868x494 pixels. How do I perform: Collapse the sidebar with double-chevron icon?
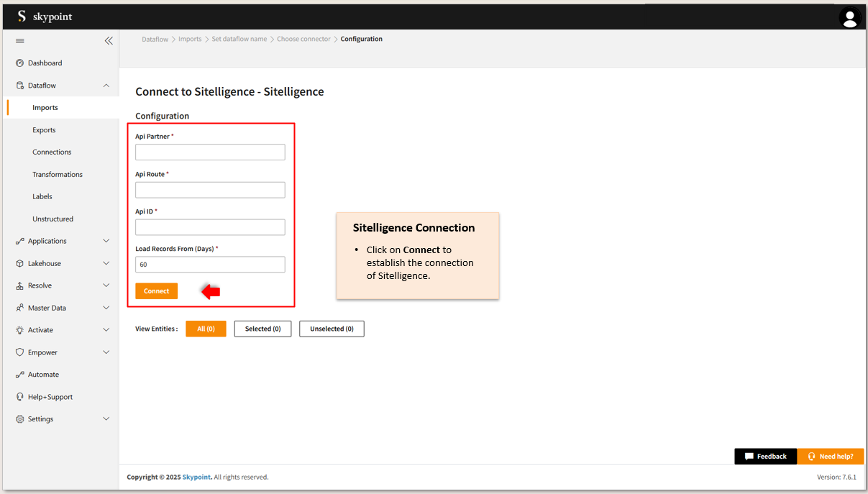pyautogui.click(x=109, y=41)
